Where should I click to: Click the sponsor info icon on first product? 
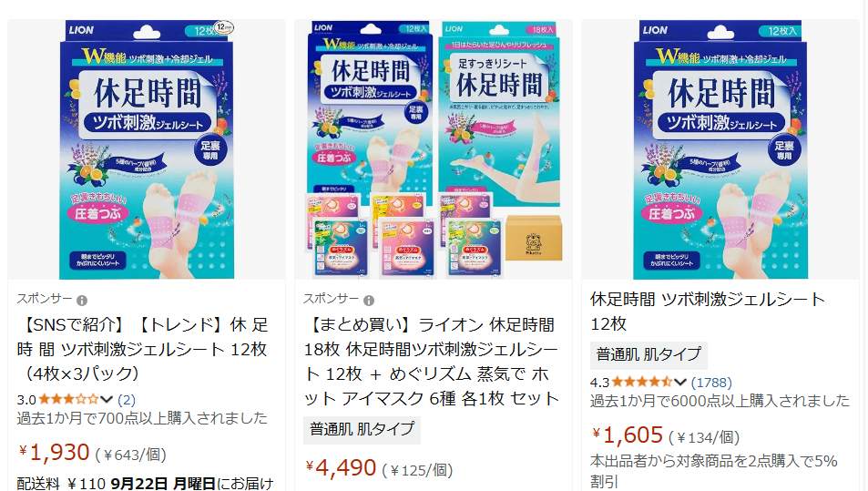pos(82,301)
